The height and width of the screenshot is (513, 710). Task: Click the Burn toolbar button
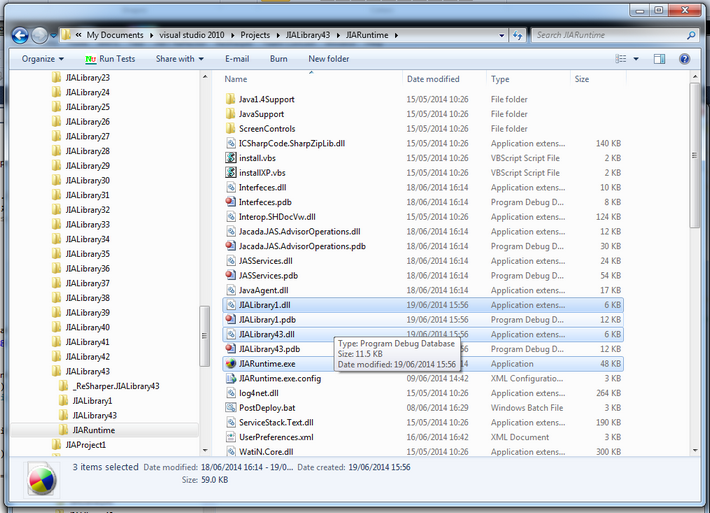point(278,59)
